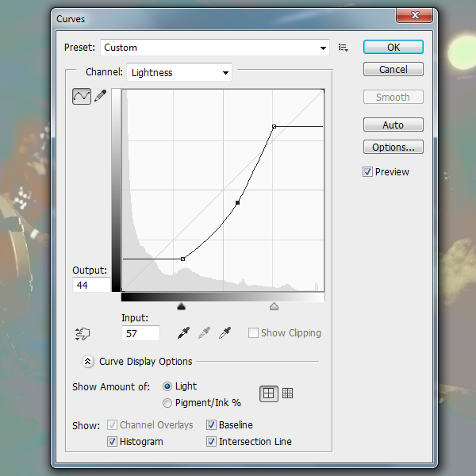Image resolution: width=476 pixels, height=476 pixels.
Task: Collapse the Curve Display Options section
Action: pyautogui.click(x=88, y=362)
